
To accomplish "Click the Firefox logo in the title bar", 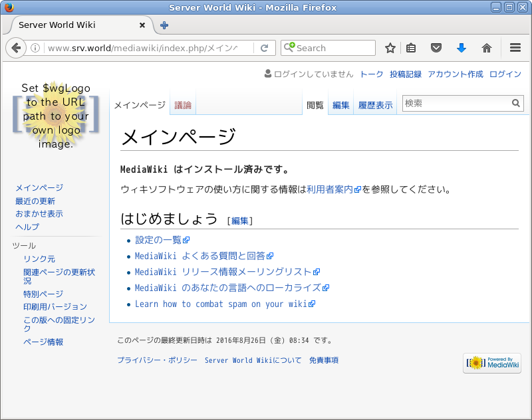I will click(9, 7).
